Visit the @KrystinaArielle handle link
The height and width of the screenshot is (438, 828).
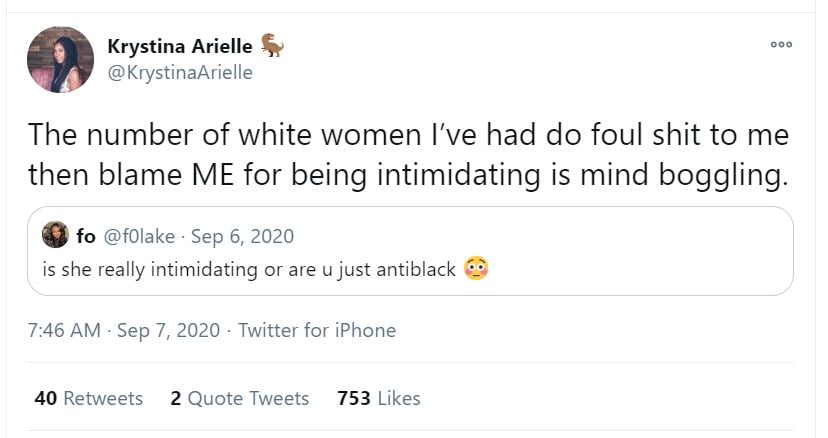pos(180,72)
